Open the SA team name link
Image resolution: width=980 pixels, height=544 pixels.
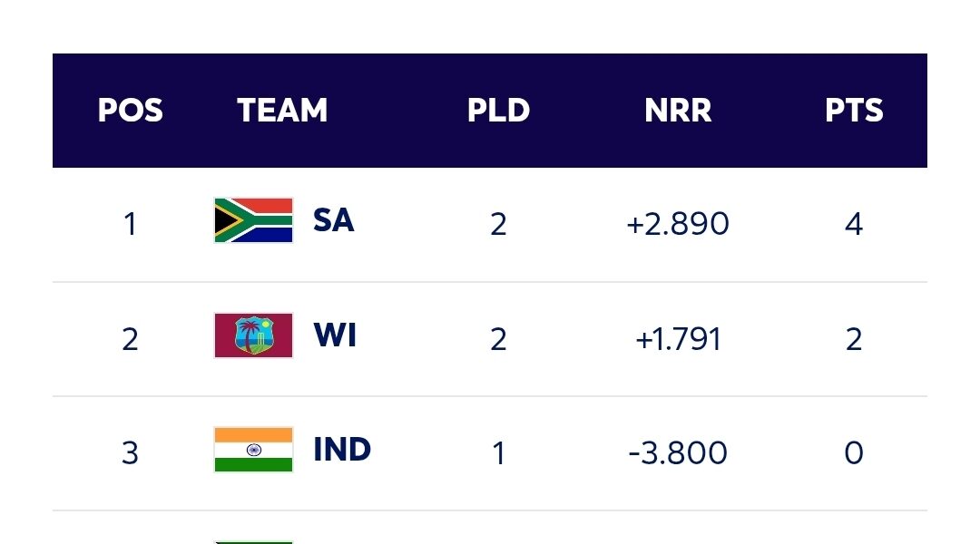pos(333,220)
